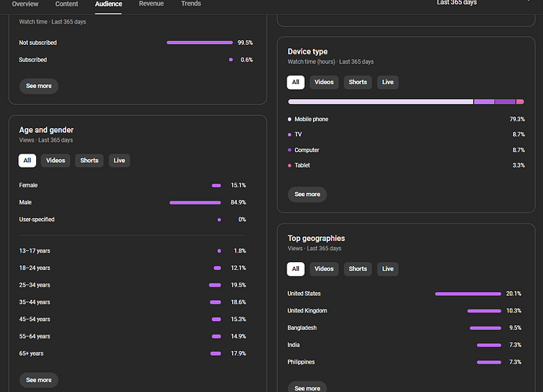This screenshot has height=392, width=543.
Task: Click the 45–54 years row
Action: point(132,320)
